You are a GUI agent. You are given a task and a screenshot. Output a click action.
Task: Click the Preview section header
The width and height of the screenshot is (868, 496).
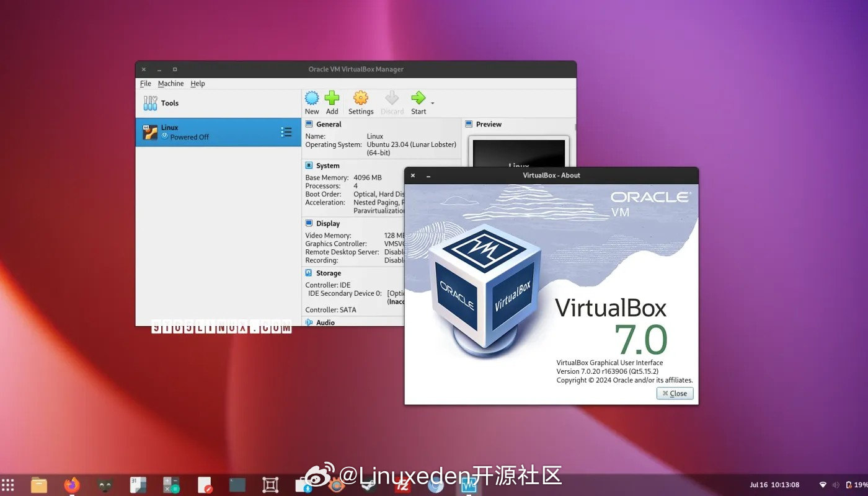coord(489,124)
